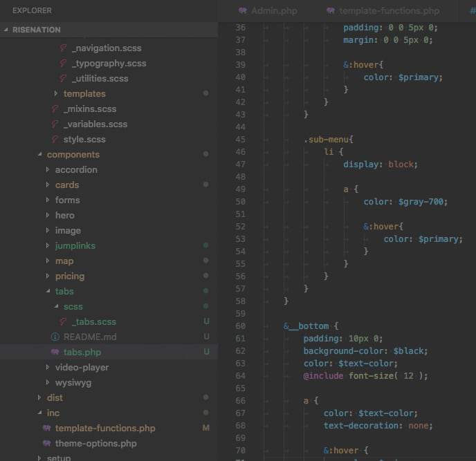Click the untracked U badge on _tabs.scss
The height and width of the screenshot is (461, 476).
pyautogui.click(x=206, y=321)
